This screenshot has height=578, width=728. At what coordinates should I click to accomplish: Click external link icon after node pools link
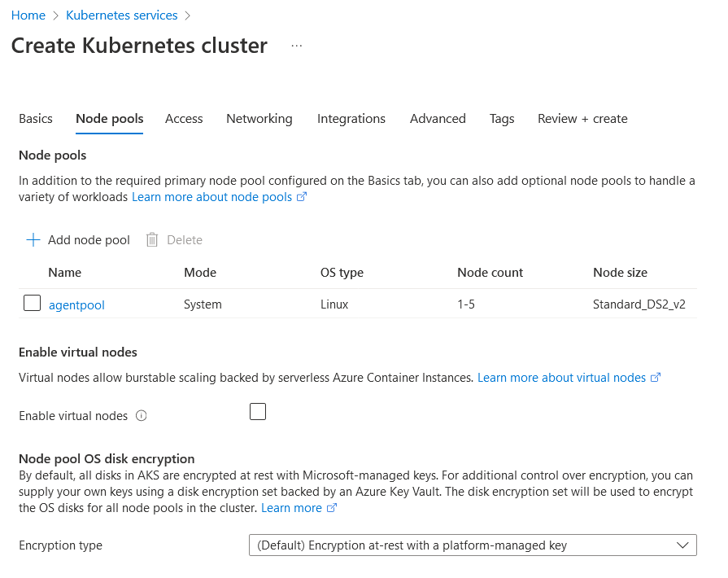click(x=302, y=197)
